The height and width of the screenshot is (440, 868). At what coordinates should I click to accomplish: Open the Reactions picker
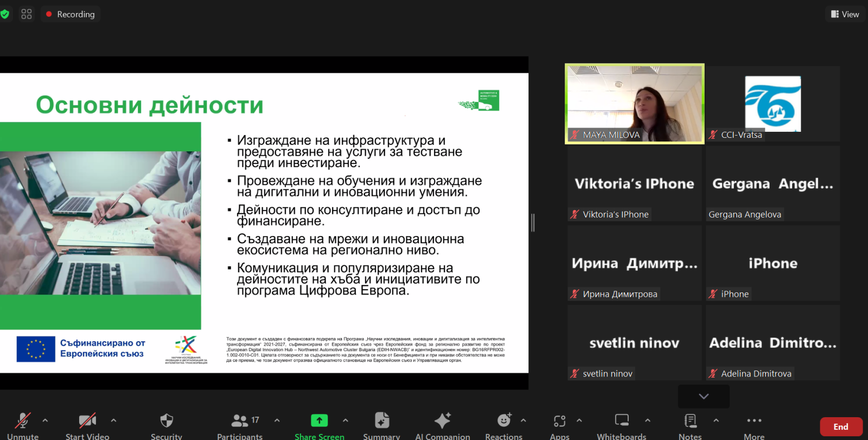(x=504, y=421)
